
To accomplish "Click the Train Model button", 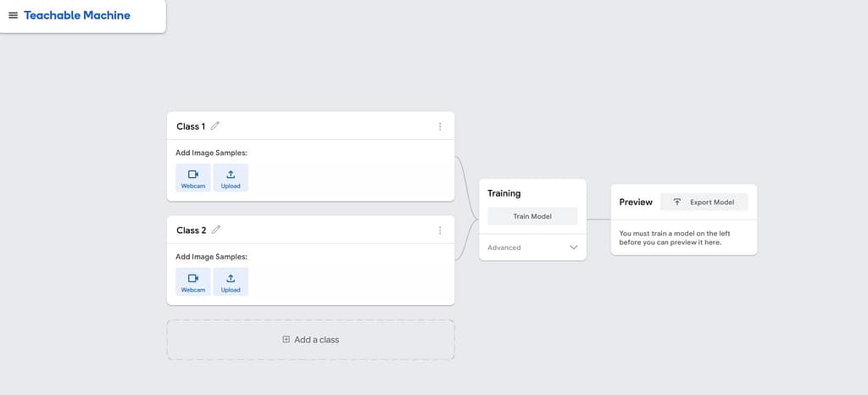I will click(532, 216).
